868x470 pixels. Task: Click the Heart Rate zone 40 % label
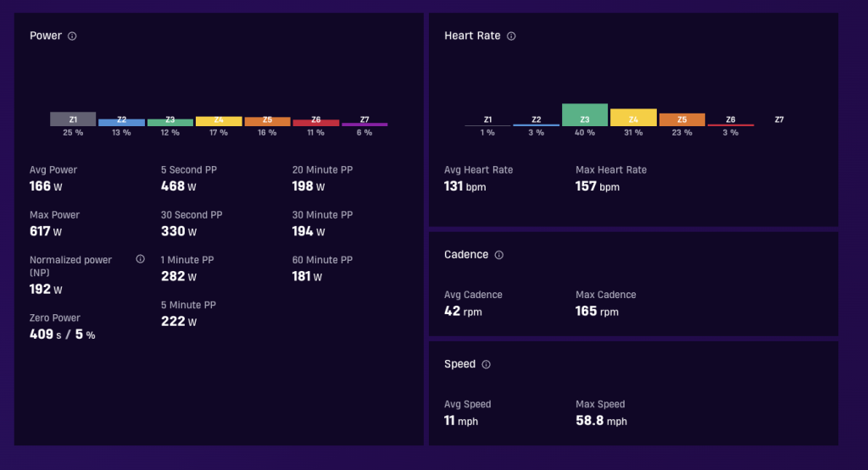(585, 133)
